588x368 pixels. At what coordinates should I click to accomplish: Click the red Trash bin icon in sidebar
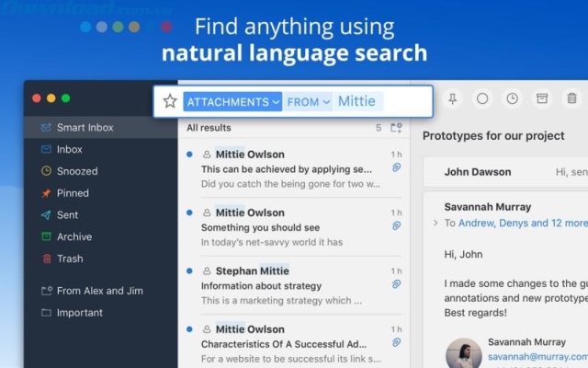click(x=47, y=259)
